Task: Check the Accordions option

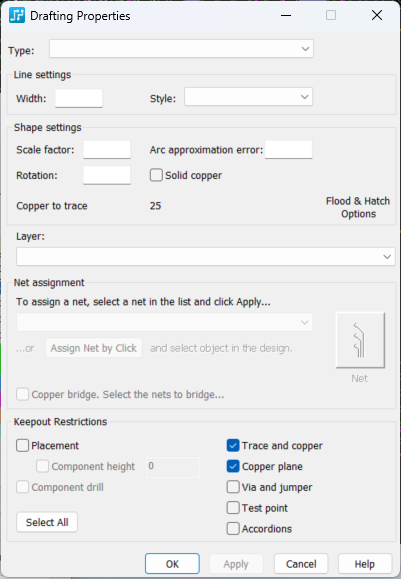Action: (233, 528)
